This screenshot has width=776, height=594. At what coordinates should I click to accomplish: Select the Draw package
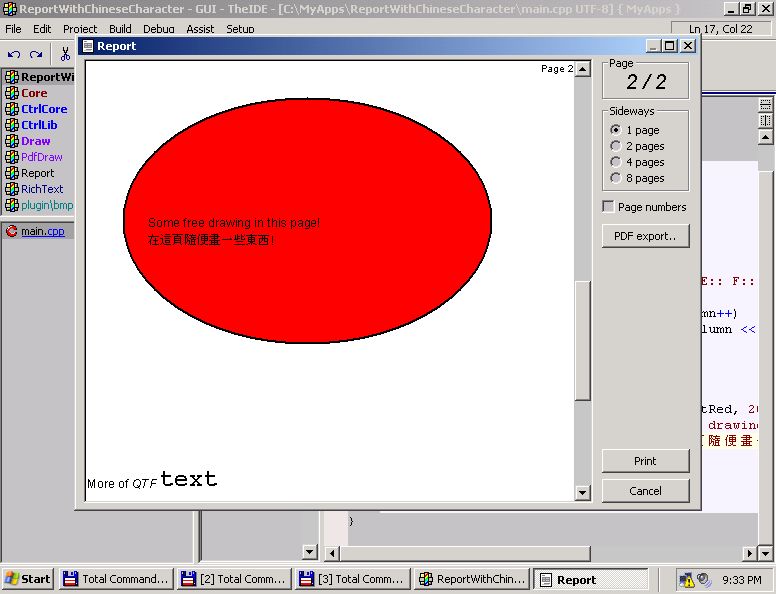pyautogui.click(x=35, y=141)
